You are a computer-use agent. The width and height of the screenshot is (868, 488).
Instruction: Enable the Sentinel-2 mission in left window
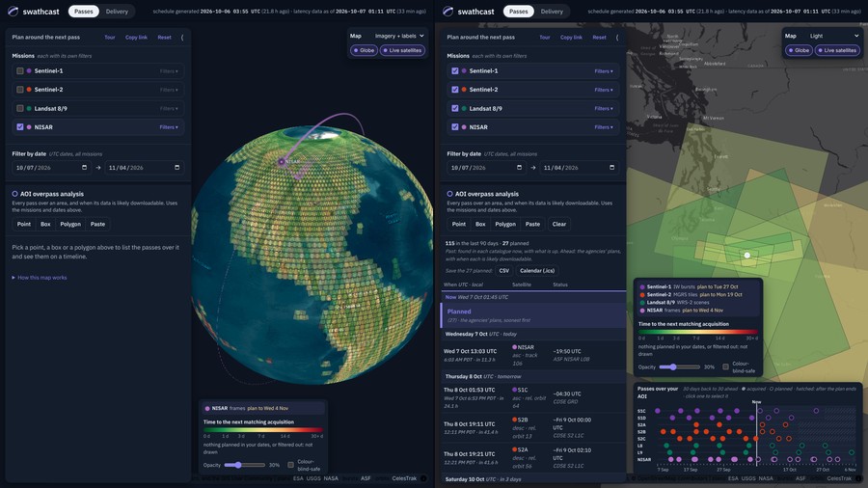coord(20,90)
